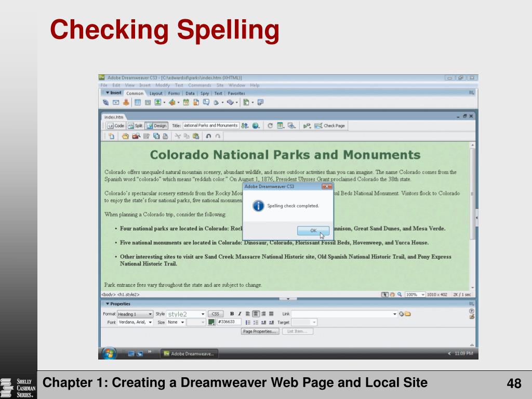Open the Modify menu

(x=163, y=85)
